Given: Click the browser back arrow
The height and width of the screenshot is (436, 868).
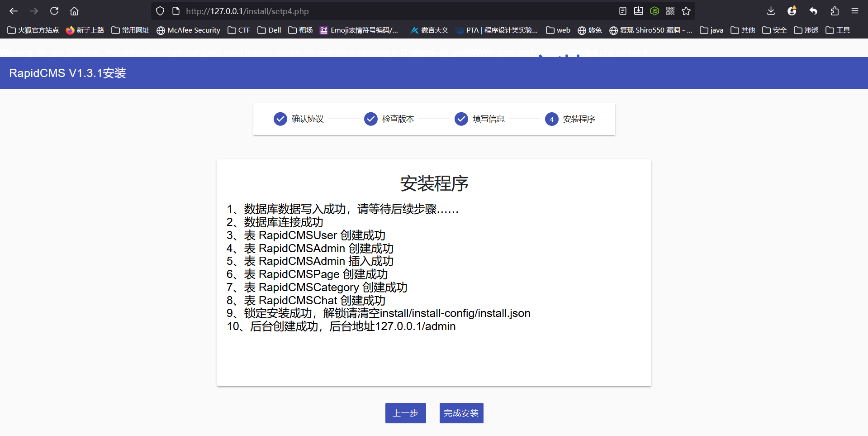Looking at the screenshot, I should 14,11.
